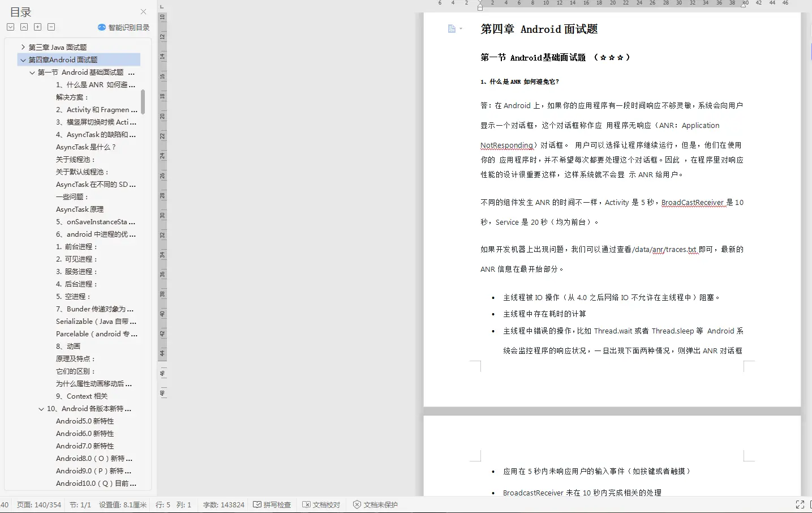Click 列: 1 in status bar
The width and height of the screenshot is (812, 513).
tap(184, 505)
